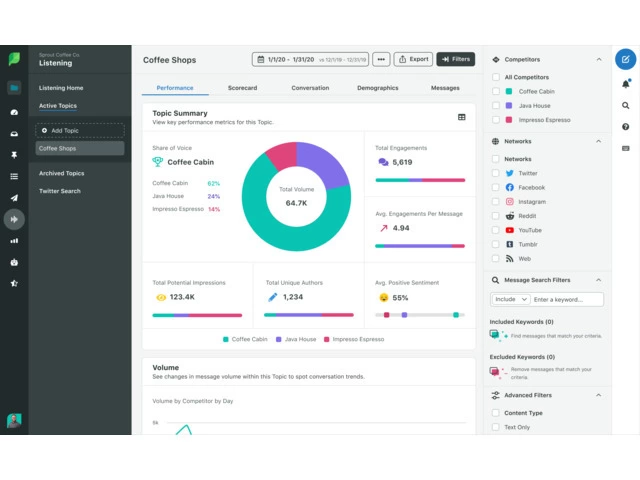Check the Impresso Espresso competitor checkbox
The height and width of the screenshot is (480, 640).
click(496, 120)
